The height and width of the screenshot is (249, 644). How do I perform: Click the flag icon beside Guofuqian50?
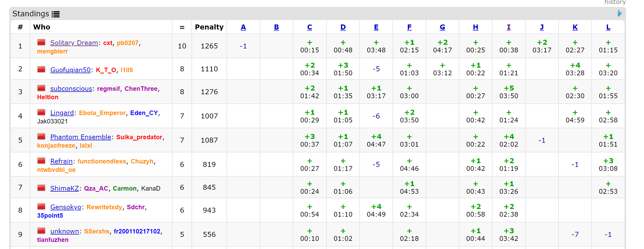point(41,69)
